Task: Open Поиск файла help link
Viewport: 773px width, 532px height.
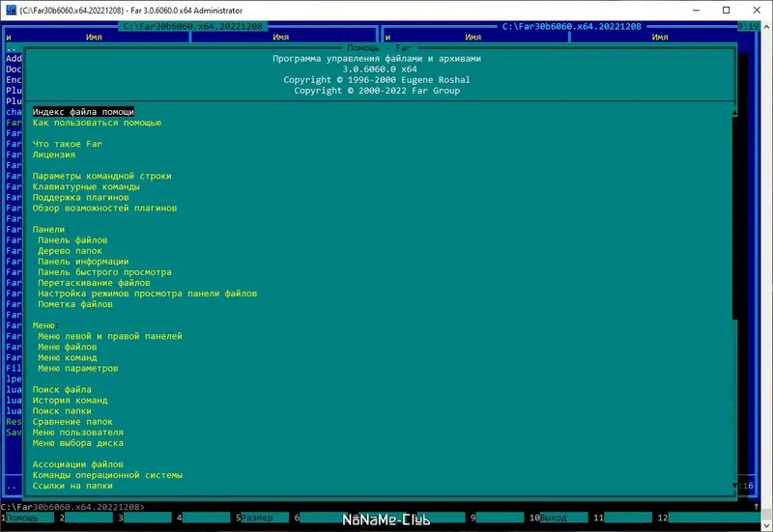Action: point(62,390)
